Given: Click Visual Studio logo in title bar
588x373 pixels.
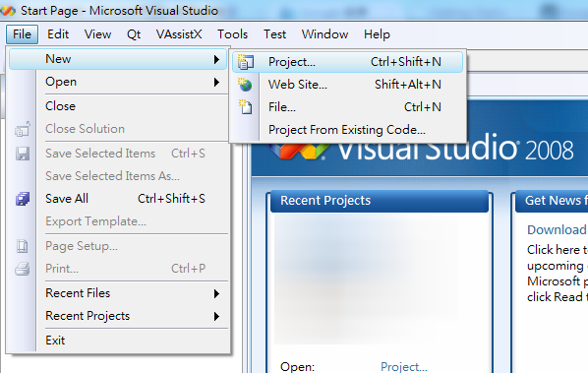Looking at the screenshot, I should click(8, 11).
